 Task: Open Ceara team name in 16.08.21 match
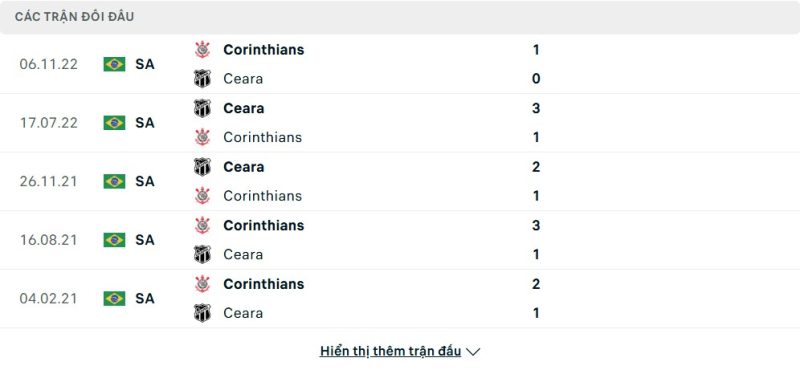tap(243, 254)
